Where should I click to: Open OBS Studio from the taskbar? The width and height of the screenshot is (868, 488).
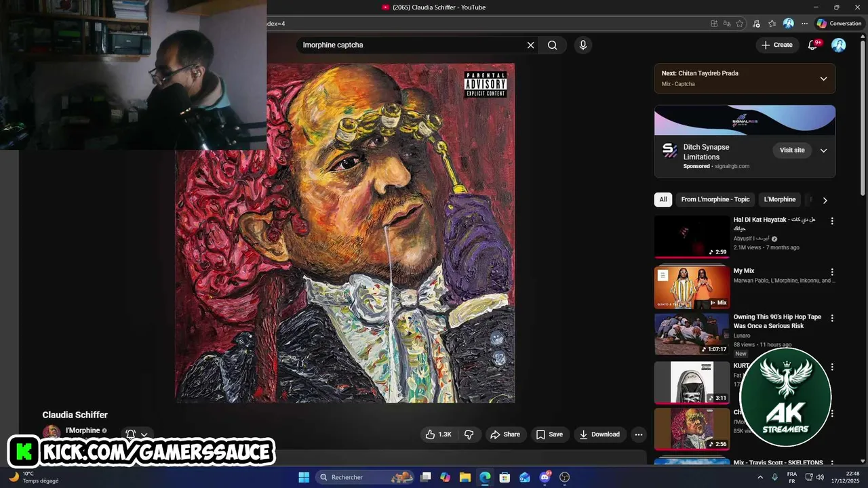564,477
